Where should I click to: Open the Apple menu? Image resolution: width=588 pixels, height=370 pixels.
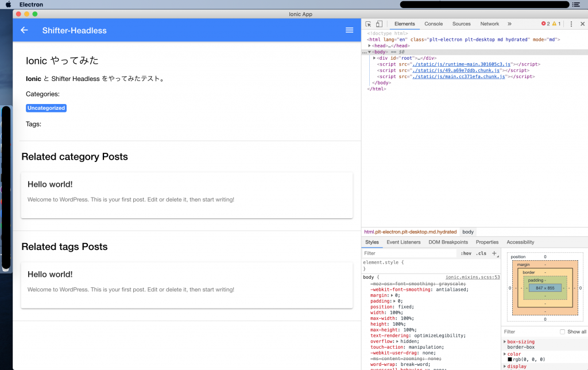point(8,5)
